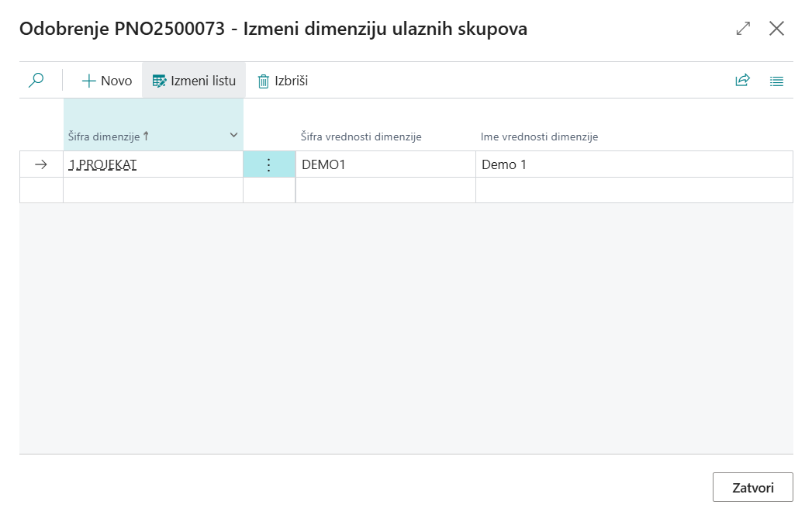Sort by Šifra dimenzije column header

105,137
